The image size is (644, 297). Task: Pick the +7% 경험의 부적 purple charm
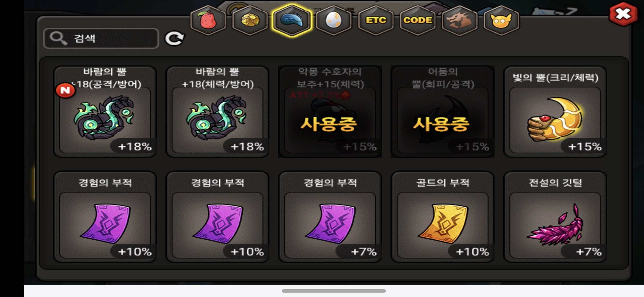pos(330,217)
